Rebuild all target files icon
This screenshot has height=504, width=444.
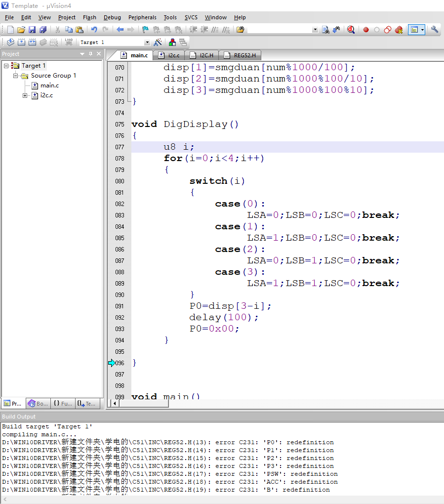click(33, 42)
